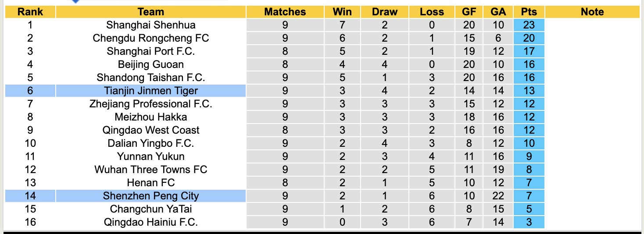Sort by the Pts column header
The image size is (644, 234).
point(529,12)
